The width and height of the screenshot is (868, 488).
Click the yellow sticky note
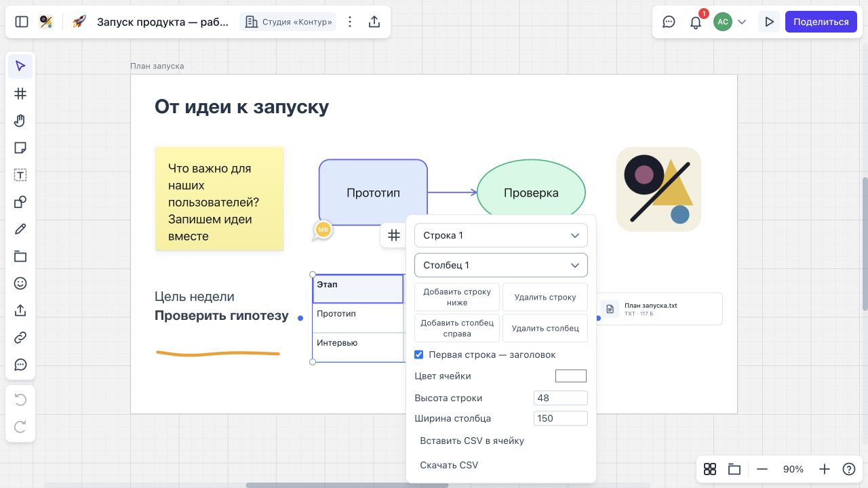click(220, 199)
